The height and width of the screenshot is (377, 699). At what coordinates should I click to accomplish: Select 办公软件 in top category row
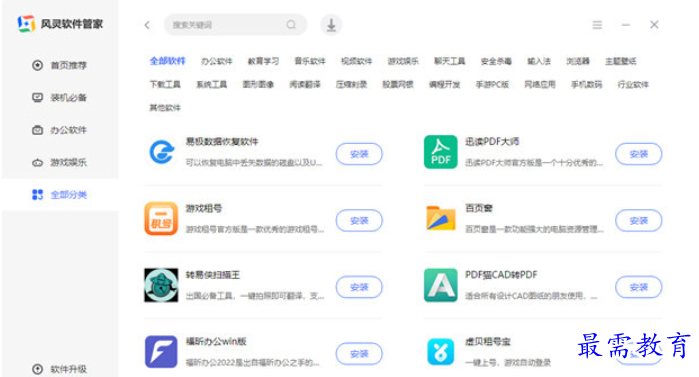click(x=217, y=61)
